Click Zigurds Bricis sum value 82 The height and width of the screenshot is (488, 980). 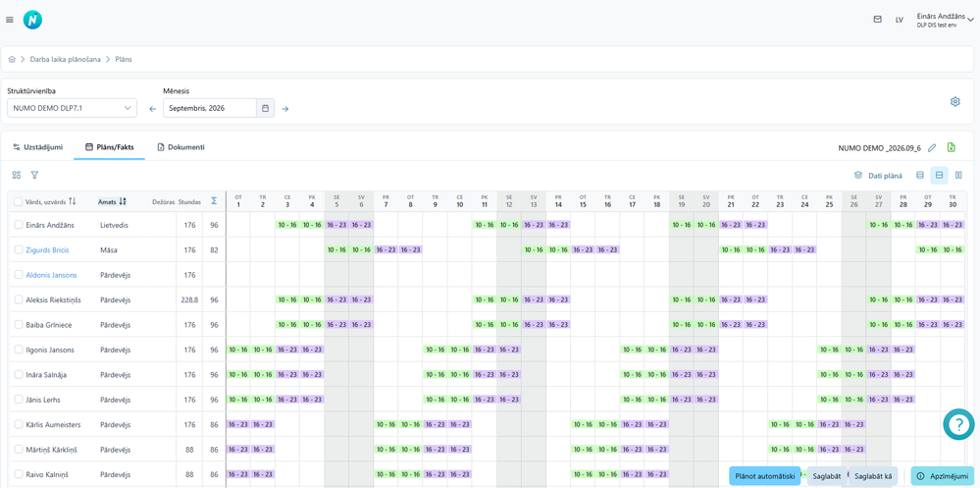pyautogui.click(x=214, y=249)
